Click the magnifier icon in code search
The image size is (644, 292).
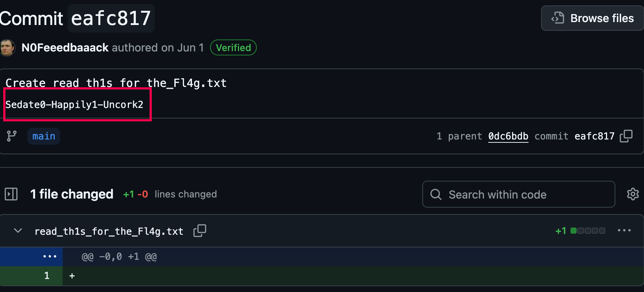click(x=436, y=195)
